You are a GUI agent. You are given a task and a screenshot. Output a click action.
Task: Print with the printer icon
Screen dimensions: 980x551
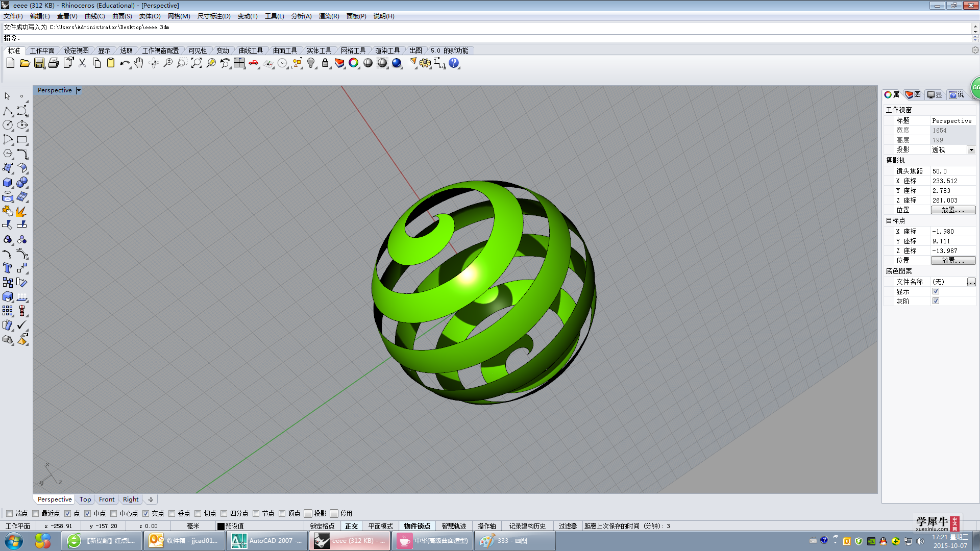54,63
